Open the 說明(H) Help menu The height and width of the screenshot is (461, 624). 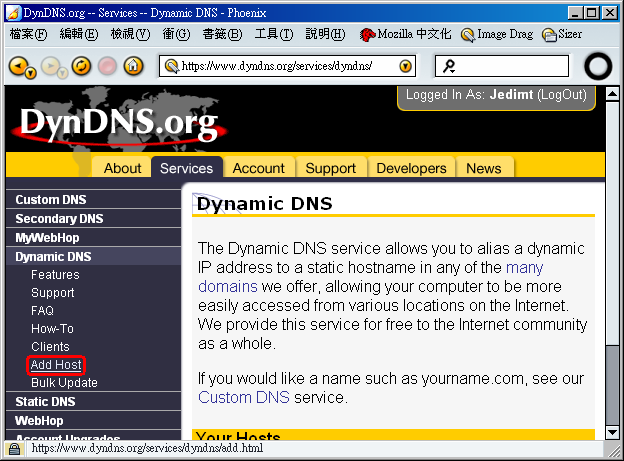(x=325, y=34)
